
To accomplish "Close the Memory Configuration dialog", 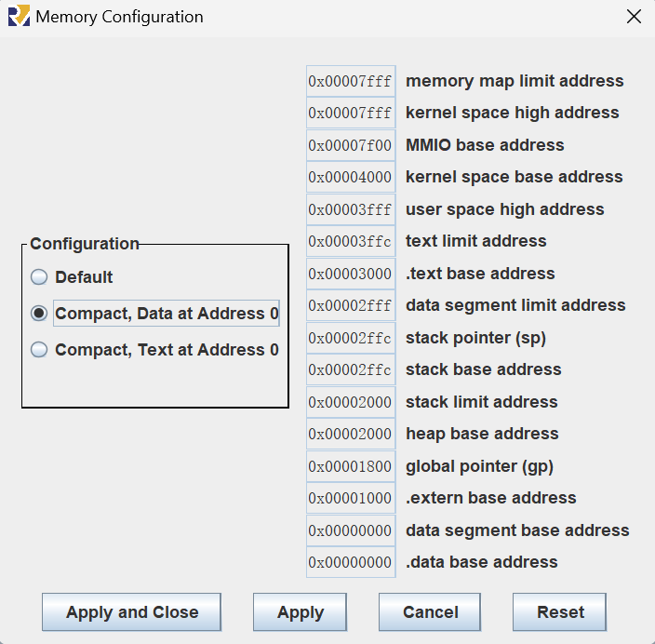I will [633, 17].
